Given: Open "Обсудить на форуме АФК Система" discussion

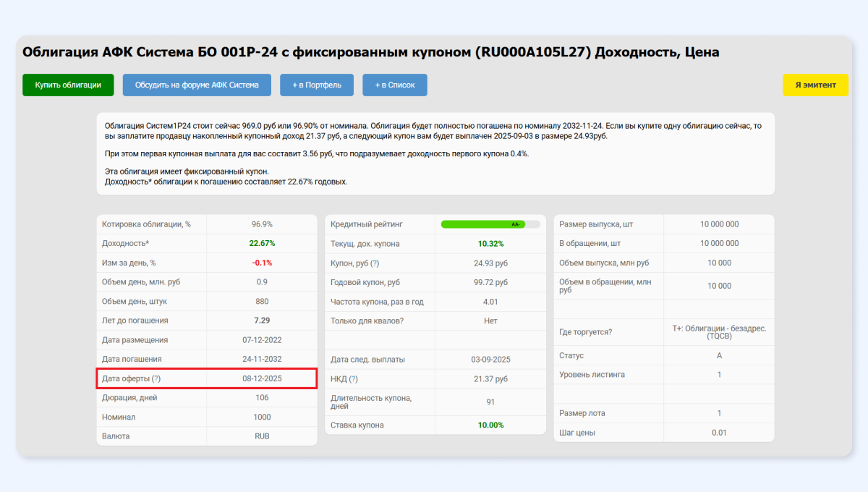Looking at the screenshot, I should pyautogui.click(x=197, y=85).
